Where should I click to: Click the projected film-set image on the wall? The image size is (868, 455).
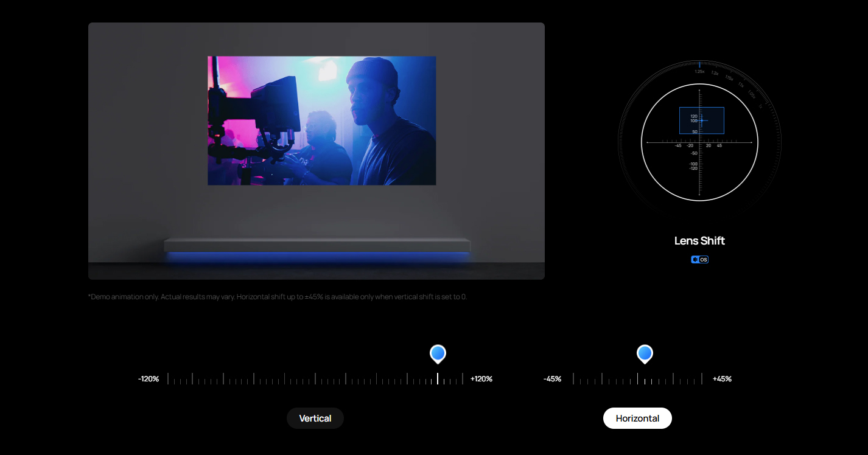click(x=321, y=120)
